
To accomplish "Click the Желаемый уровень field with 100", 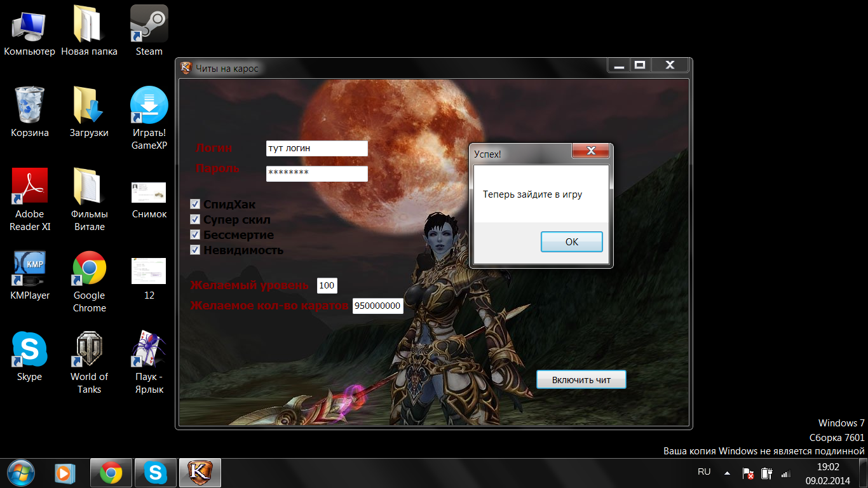I will [327, 285].
